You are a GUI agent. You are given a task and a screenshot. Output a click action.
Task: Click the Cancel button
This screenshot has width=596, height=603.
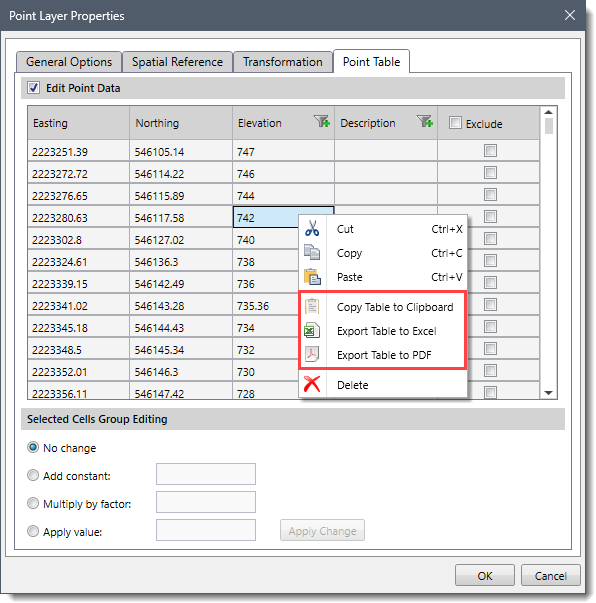click(x=551, y=575)
